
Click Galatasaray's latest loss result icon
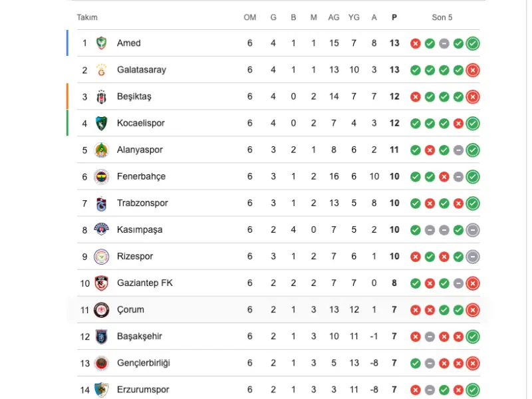pos(473,70)
